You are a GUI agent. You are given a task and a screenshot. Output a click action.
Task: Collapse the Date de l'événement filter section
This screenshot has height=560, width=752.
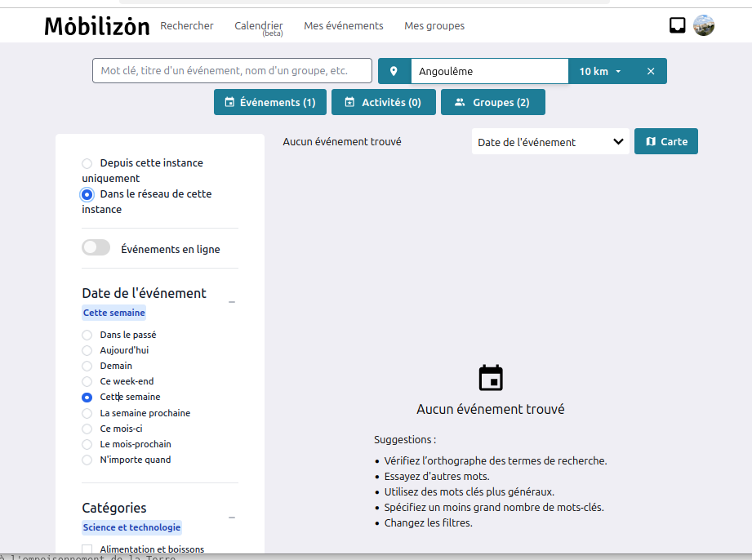pos(232,302)
